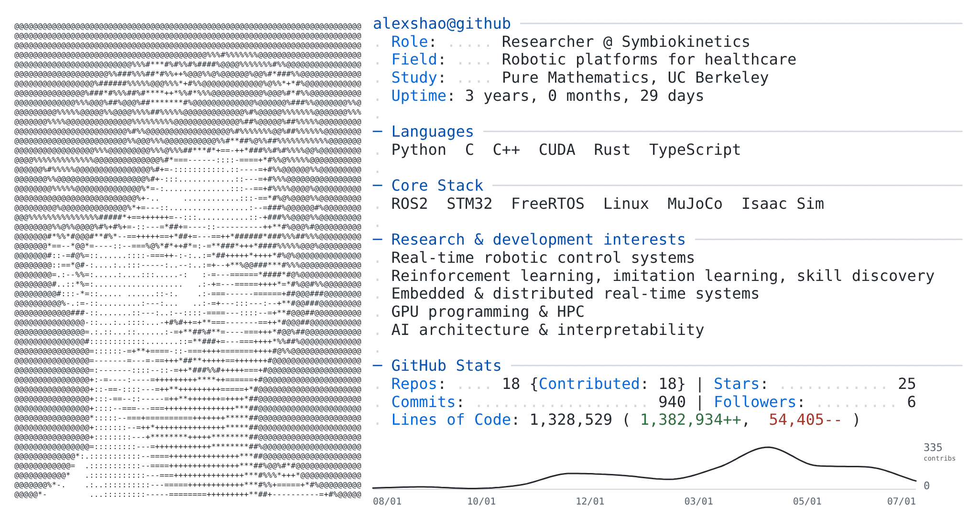
Task: Select Linux in Core Stack
Action: tap(626, 204)
